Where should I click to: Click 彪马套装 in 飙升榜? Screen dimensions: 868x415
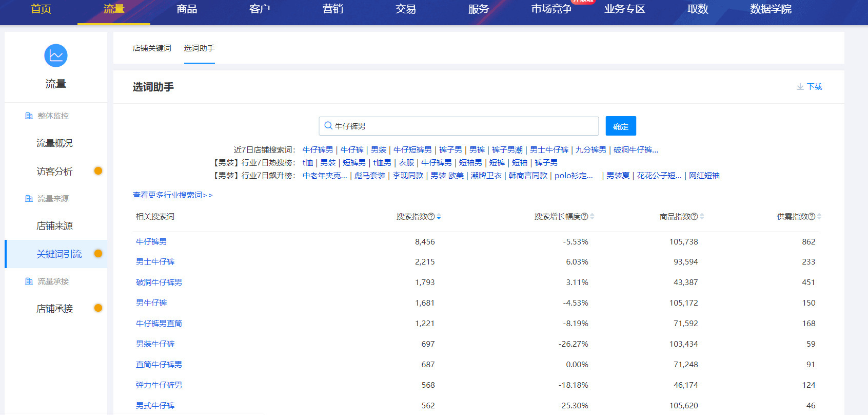pyautogui.click(x=370, y=176)
